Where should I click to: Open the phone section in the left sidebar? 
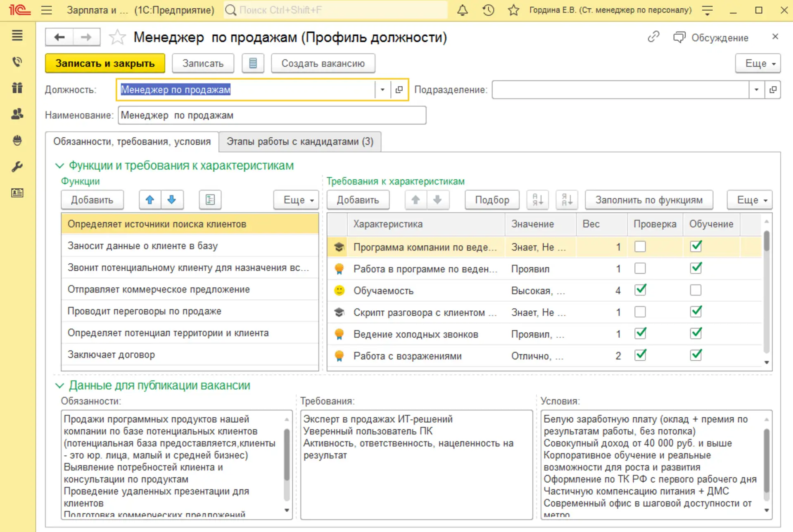[x=17, y=62]
